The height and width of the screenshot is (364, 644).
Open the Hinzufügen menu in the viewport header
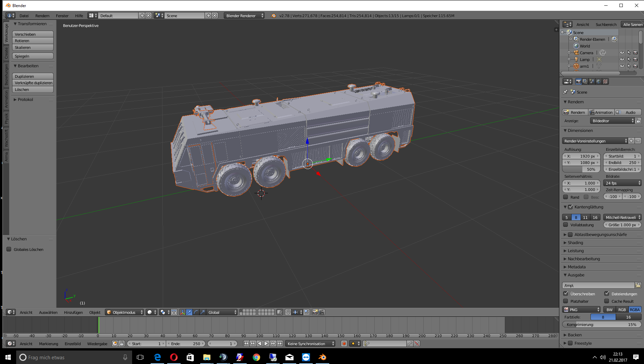[x=73, y=312]
